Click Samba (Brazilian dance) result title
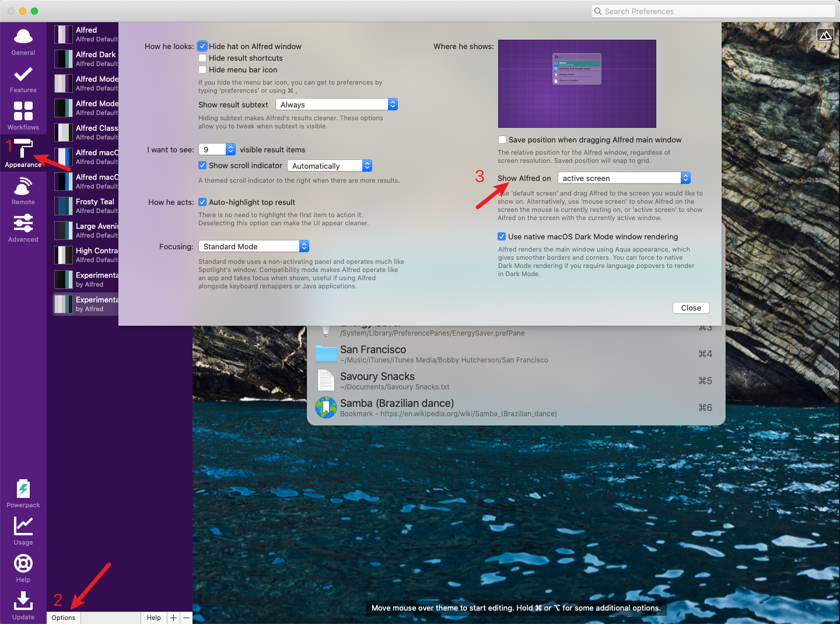 point(397,403)
